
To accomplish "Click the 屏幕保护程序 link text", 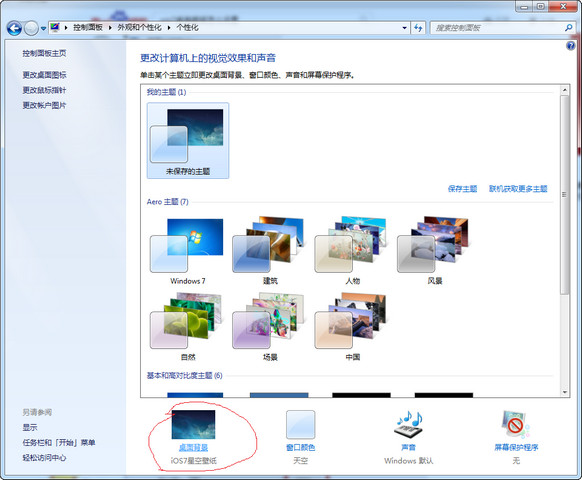I will click(516, 448).
